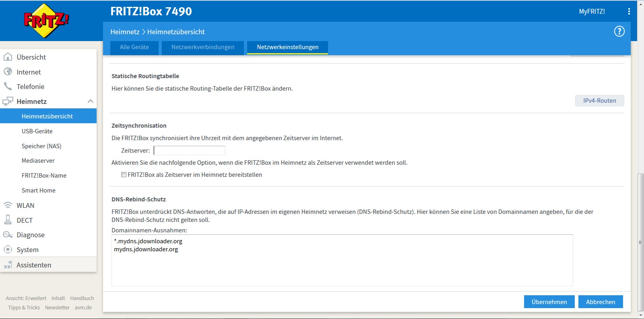This screenshot has width=644, height=319.
Task: Click the page vertical scrollbar thumb
Action: coord(641,242)
